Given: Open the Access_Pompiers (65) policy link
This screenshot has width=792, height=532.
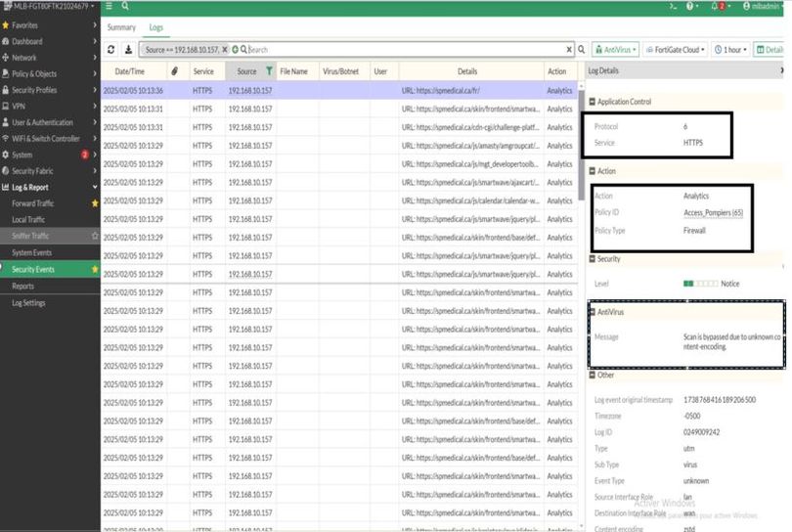Looking at the screenshot, I should click(x=713, y=212).
